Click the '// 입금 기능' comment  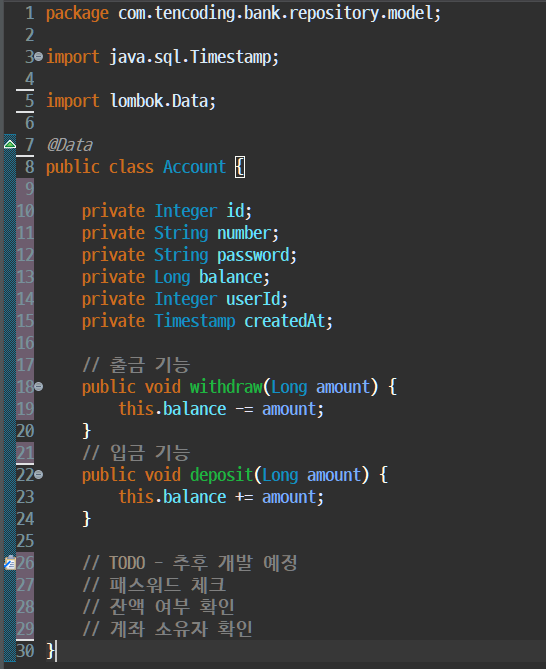[136, 453]
